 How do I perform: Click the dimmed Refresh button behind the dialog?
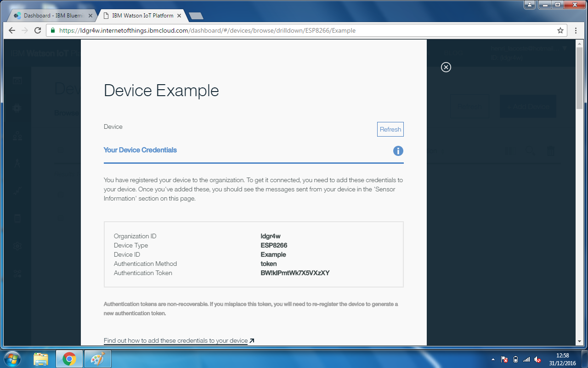tap(469, 106)
